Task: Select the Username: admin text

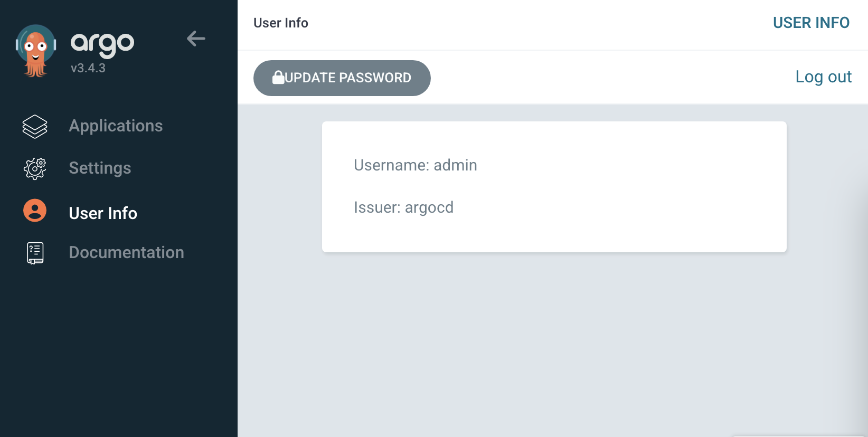Action: [x=416, y=165]
